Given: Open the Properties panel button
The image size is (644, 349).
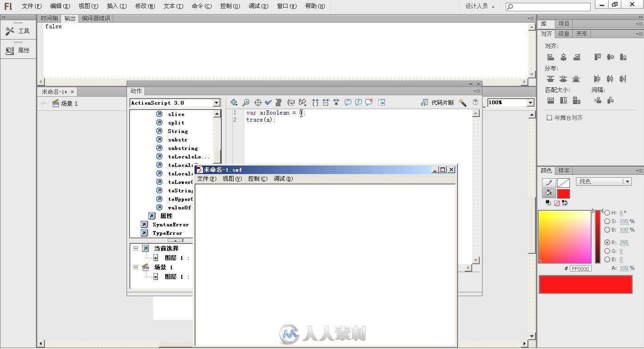Looking at the screenshot, I should pos(18,50).
